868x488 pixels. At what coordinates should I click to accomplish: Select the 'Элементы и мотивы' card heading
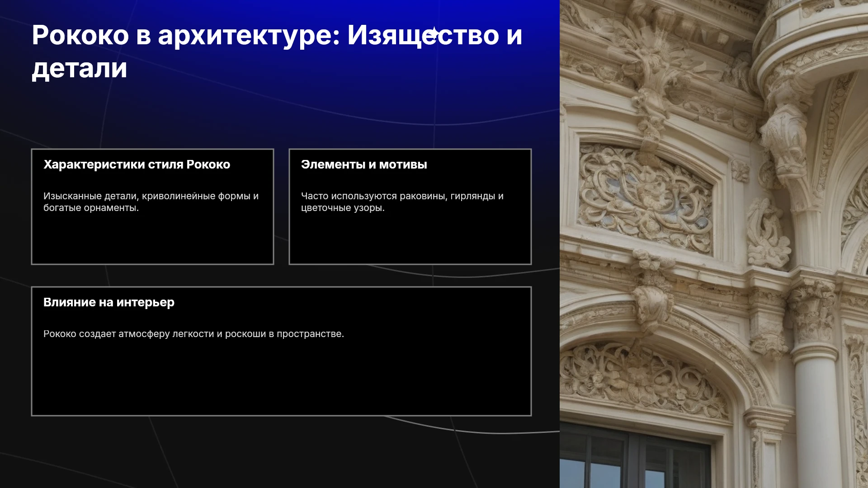(364, 164)
